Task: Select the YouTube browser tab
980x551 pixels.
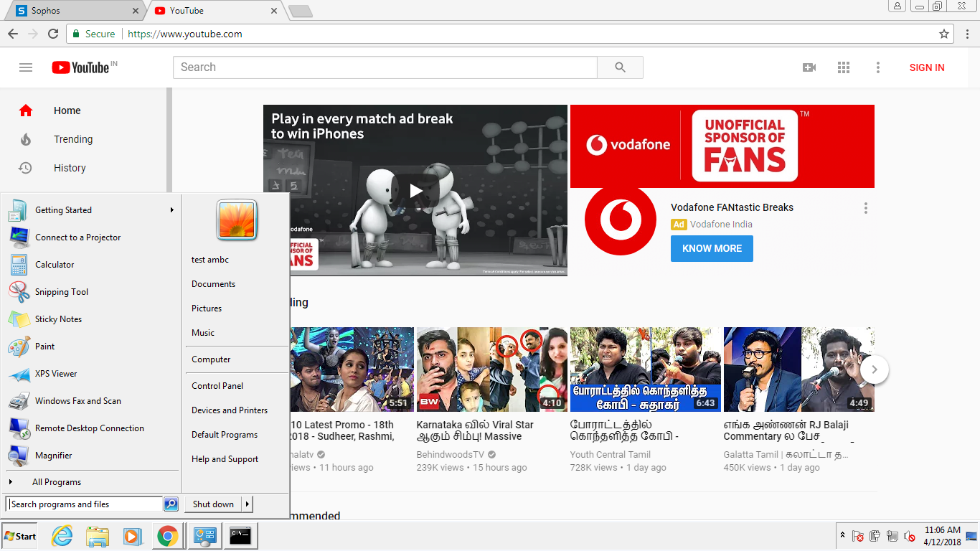Action: [x=215, y=11]
